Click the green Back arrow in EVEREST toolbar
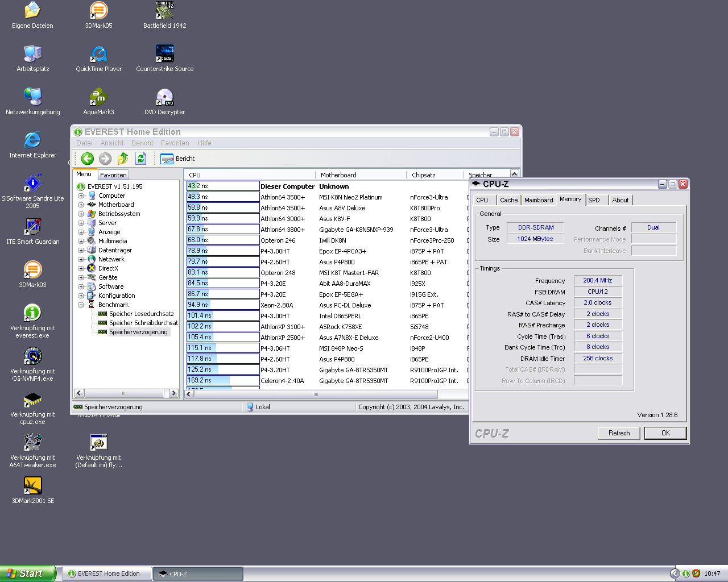Viewport: 728px width, 582px height. point(88,159)
